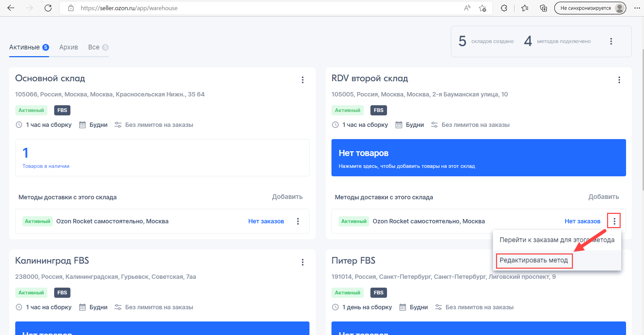This screenshot has height=335, width=644.
Task: Click the limits slider icon on 'RDV второй склад'
Action: 434,125
